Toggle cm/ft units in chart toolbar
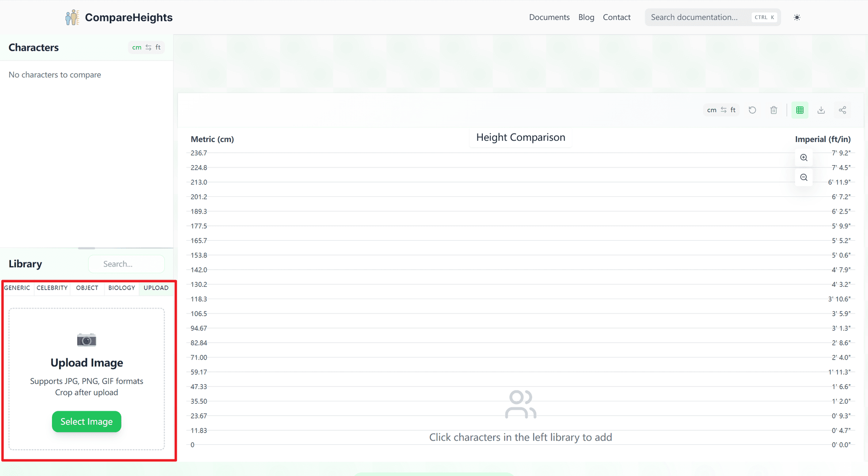The image size is (868, 476). pos(721,110)
